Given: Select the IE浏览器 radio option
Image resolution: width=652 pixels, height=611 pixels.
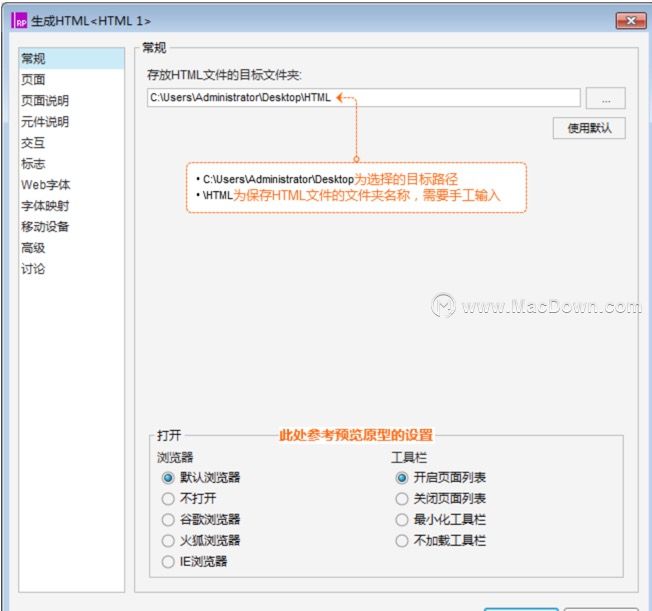Looking at the screenshot, I should click(168, 562).
